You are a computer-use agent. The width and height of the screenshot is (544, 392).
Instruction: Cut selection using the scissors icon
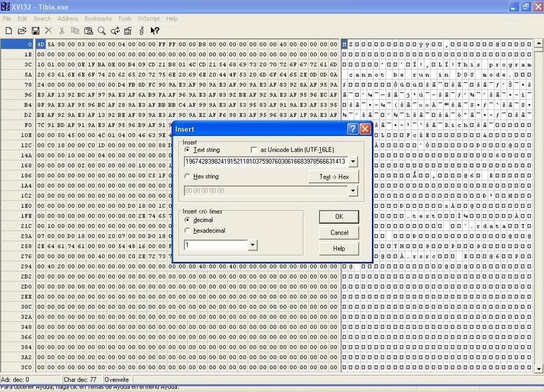62,31
